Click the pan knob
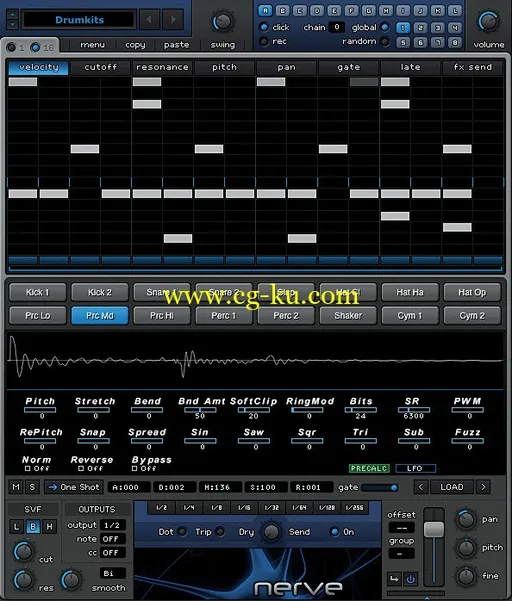Screen dimensions: 512x601 tap(466, 520)
